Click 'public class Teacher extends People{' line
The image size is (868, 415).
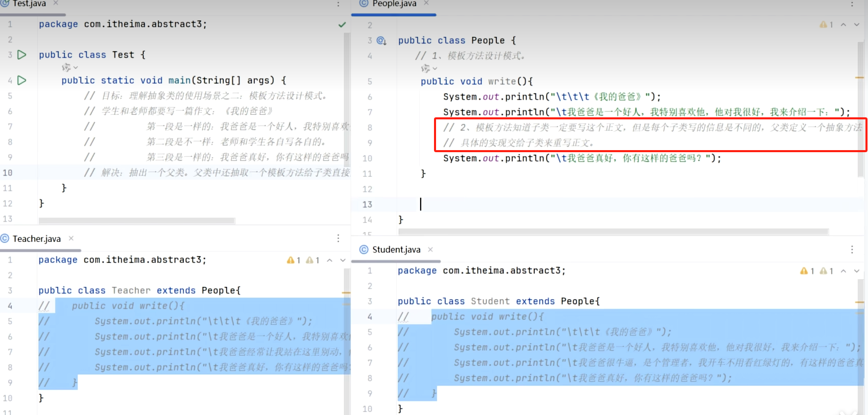pos(139,291)
